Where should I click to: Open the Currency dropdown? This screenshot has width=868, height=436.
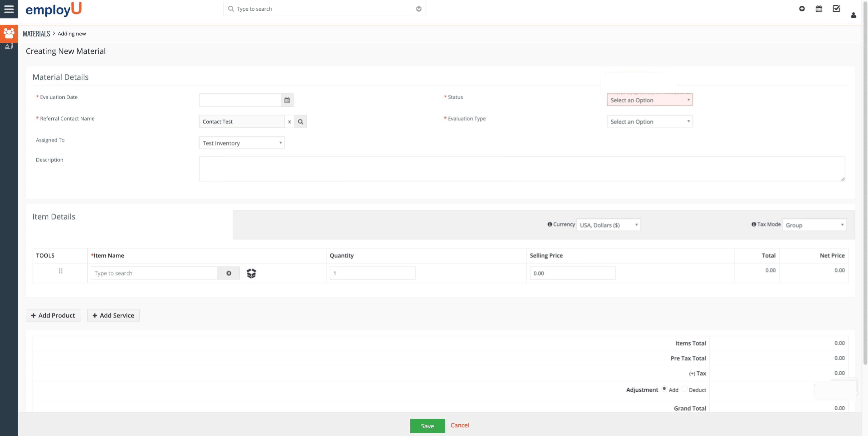[608, 225]
